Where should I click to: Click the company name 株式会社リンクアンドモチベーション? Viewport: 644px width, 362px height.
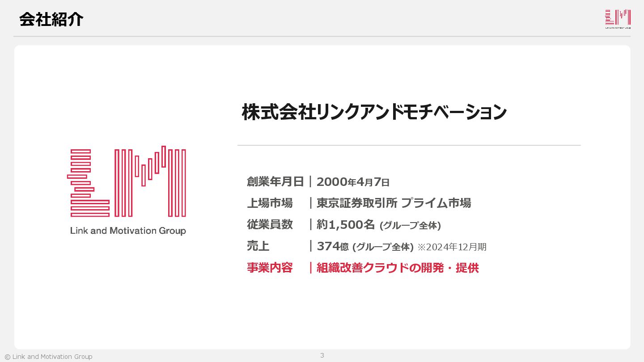(374, 112)
